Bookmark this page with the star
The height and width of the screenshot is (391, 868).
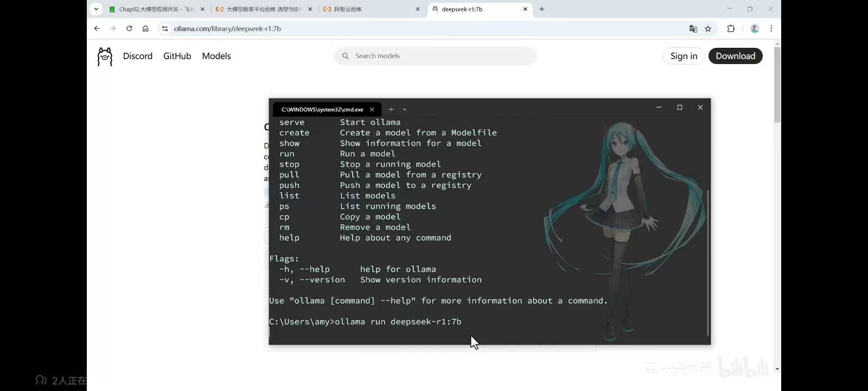(708, 29)
